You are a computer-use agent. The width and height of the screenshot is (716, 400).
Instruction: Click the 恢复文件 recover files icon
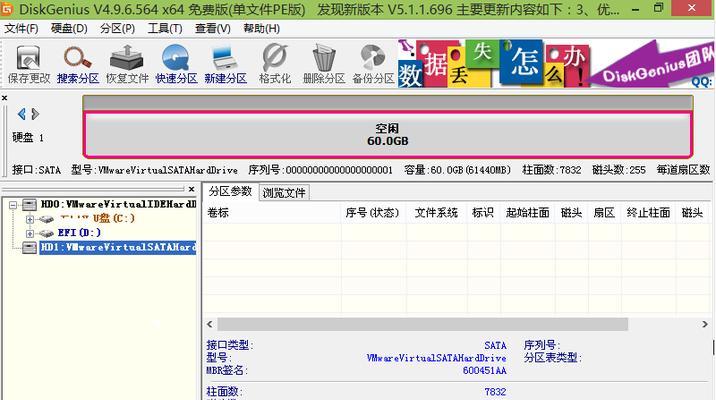(127, 64)
